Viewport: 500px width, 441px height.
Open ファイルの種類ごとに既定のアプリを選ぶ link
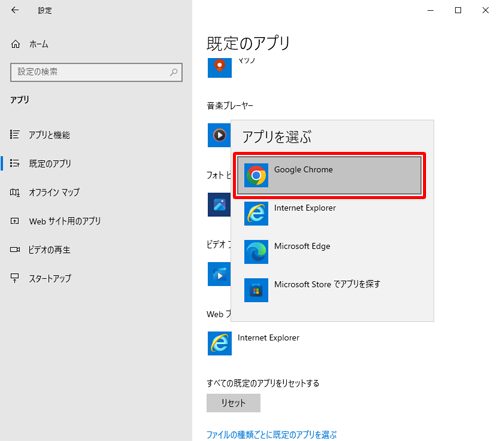click(x=272, y=435)
